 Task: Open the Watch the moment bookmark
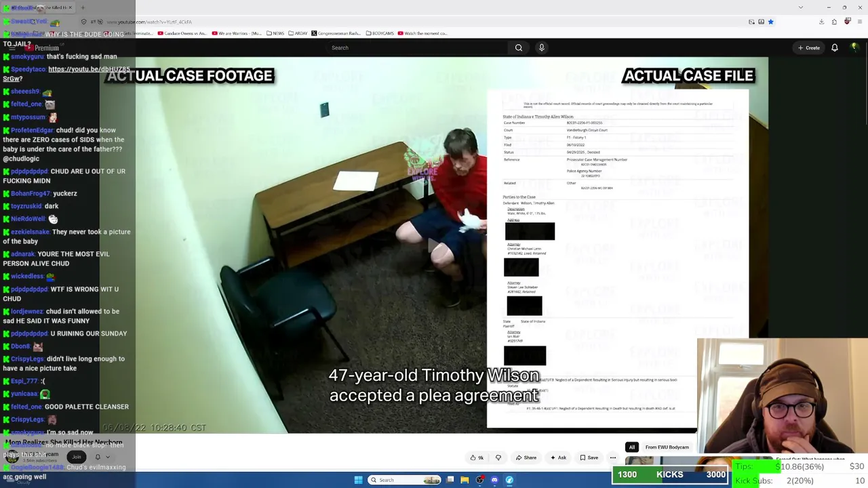click(422, 33)
